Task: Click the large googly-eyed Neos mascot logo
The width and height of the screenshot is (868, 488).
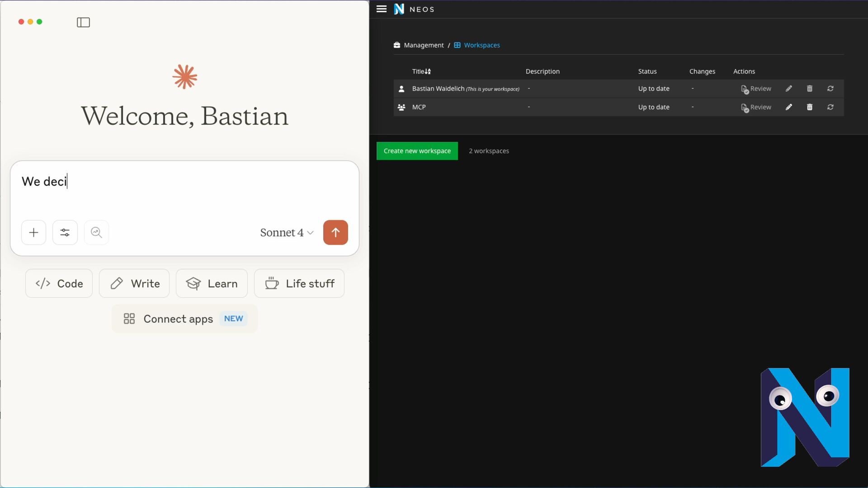Action: point(805,417)
